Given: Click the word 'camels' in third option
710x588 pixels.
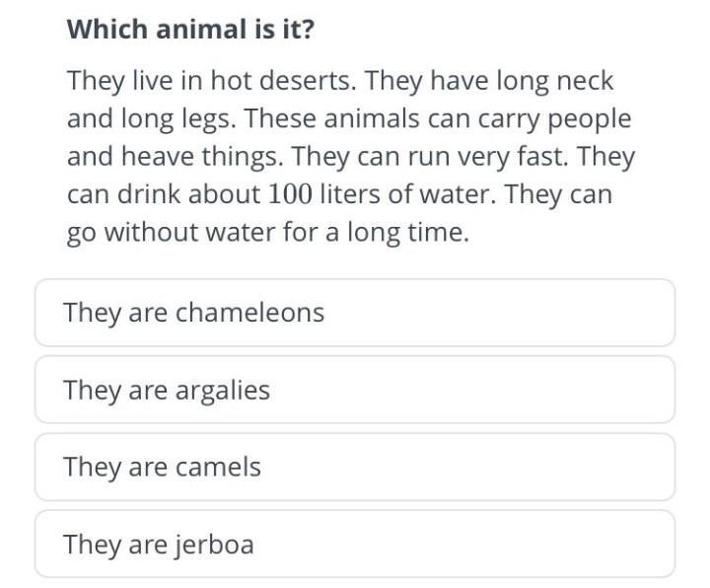Looking at the screenshot, I should click(x=218, y=467).
